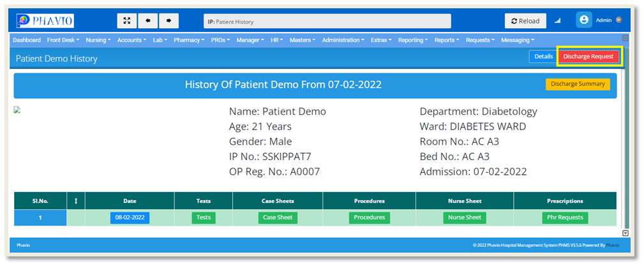Click the Date column header
644x266 pixels.
click(x=130, y=201)
